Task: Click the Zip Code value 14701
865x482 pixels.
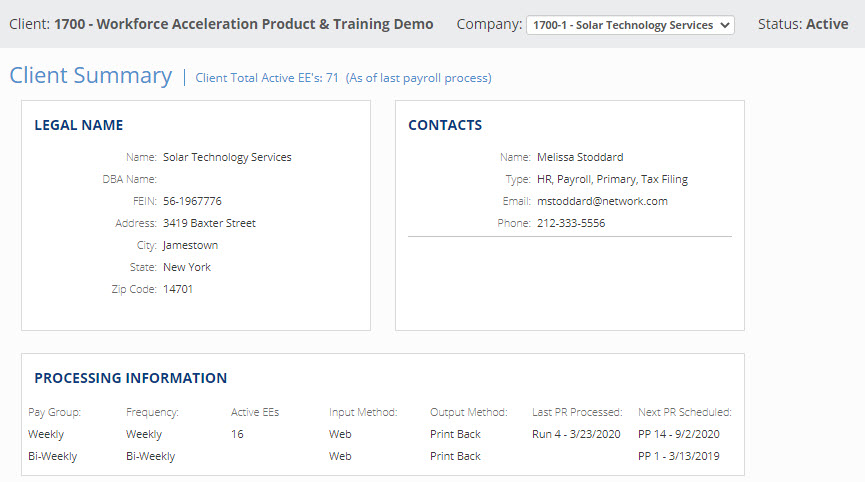Action: click(x=178, y=289)
